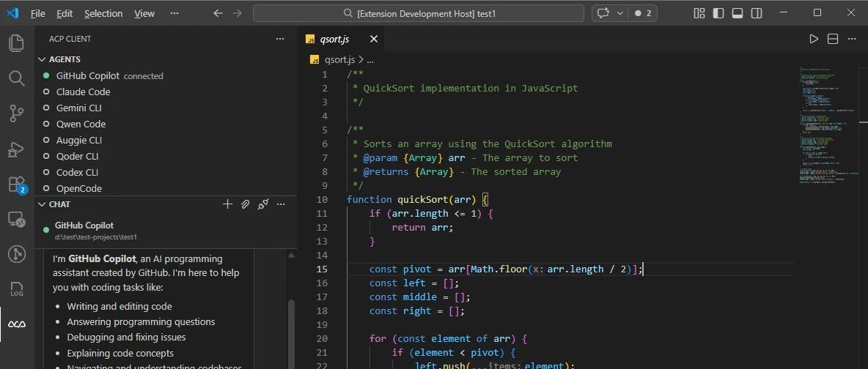Toggle the primary side bar visibility
This screenshot has width=868, height=369.
(x=718, y=13)
